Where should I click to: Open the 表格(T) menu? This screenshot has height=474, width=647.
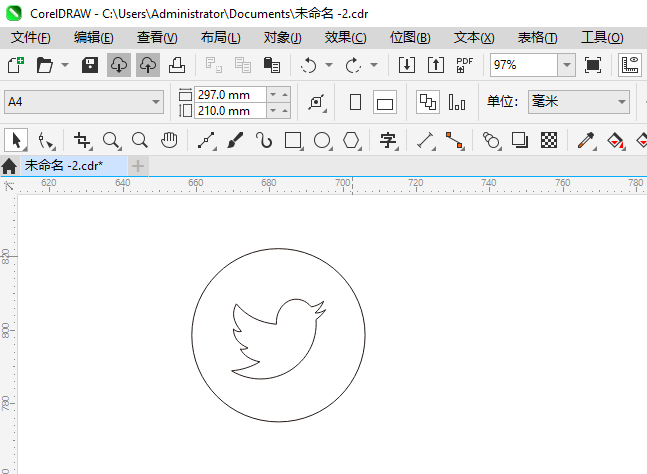click(x=537, y=38)
